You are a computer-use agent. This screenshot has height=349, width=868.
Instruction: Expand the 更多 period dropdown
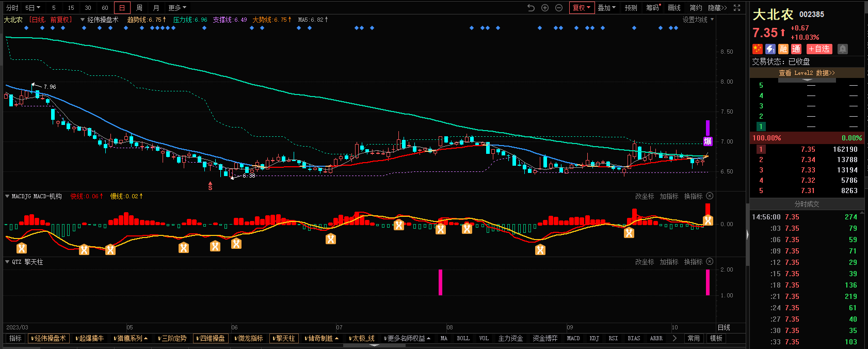[x=177, y=8]
